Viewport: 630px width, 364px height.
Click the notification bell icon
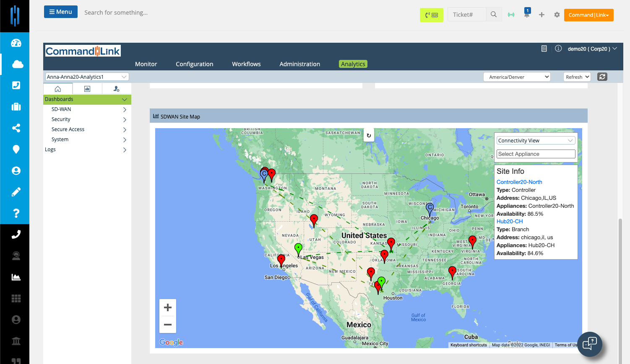pyautogui.click(x=527, y=14)
